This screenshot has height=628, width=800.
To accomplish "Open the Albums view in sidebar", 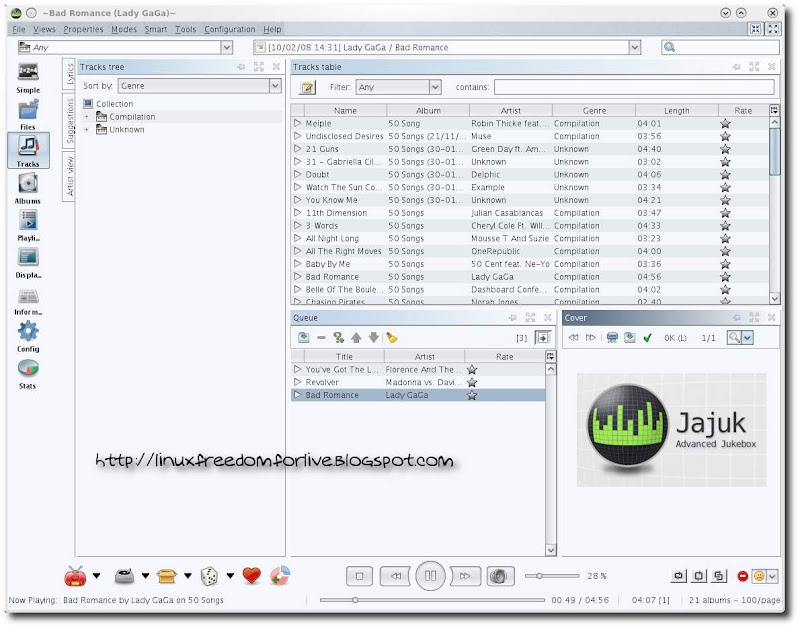I will tap(28, 186).
